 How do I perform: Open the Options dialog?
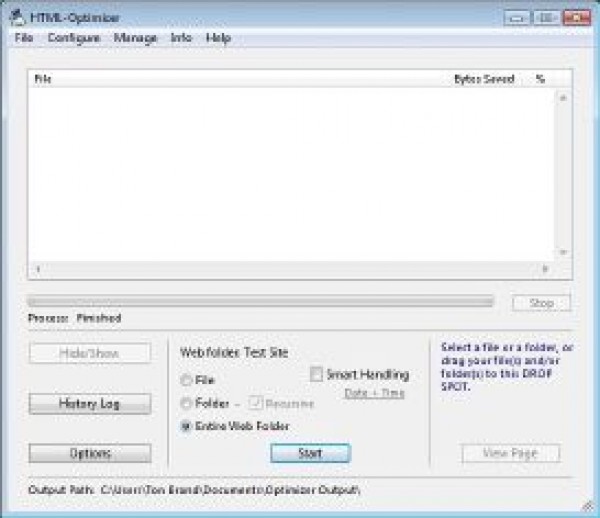pyautogui.click(x=90, y=453)
